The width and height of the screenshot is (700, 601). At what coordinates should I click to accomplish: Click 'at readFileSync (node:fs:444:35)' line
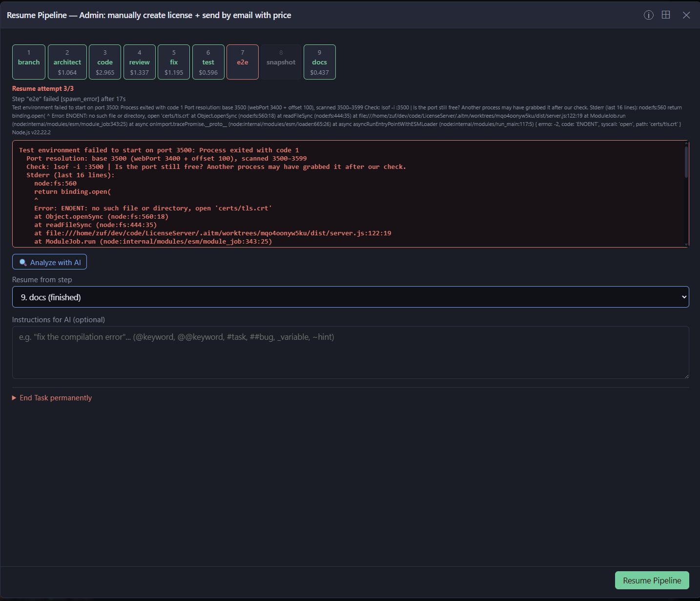pyautogui.click(x=95, y=225)
